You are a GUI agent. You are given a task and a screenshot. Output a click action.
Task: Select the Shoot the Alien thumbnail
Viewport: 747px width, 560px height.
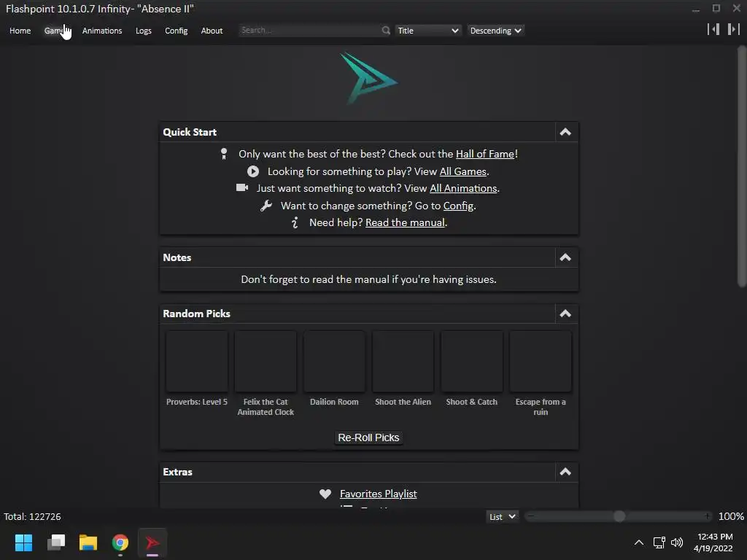[x=403, y=362]
